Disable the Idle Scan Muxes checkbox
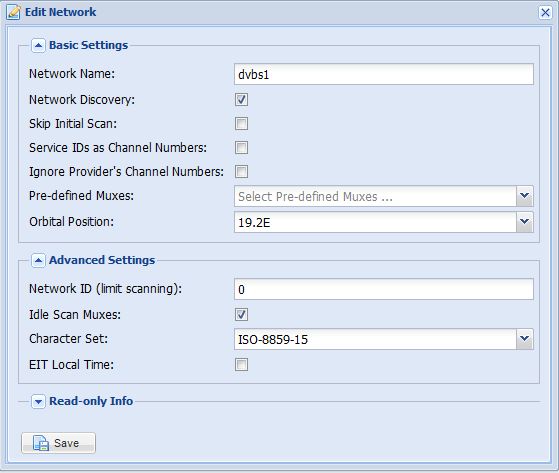The width and height of the screenshot is (559, 473). (x=241, y=315)
